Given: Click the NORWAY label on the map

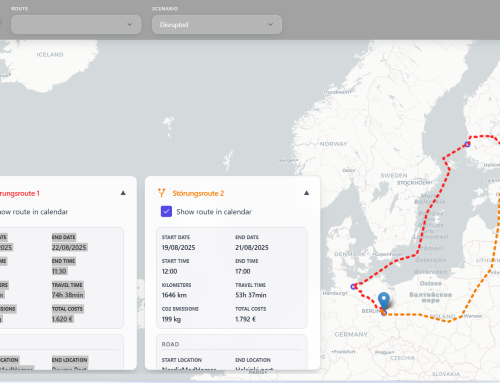Looking at the screenshot, I should point(333,144).
